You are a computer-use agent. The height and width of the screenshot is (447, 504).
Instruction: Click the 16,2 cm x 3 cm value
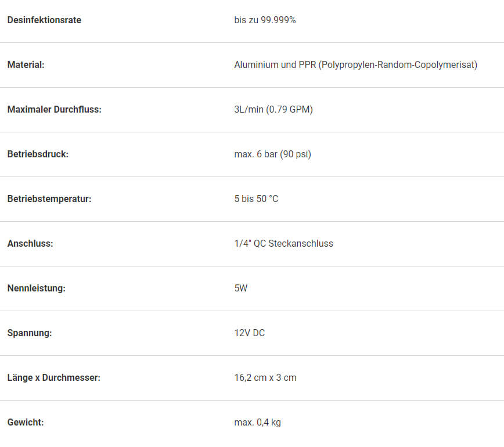(x=265, y=377)
